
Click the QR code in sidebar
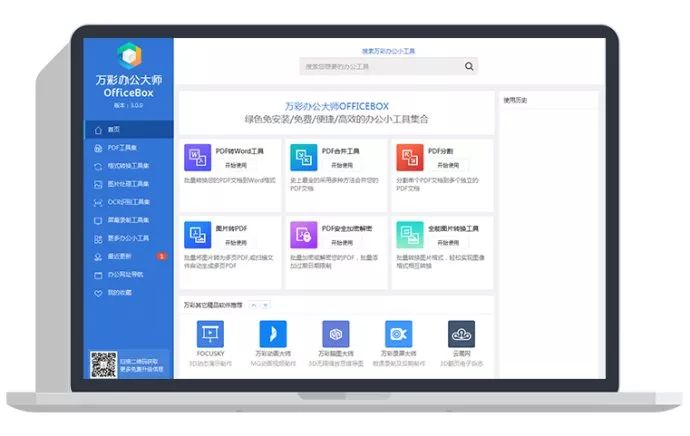(103, 364)
